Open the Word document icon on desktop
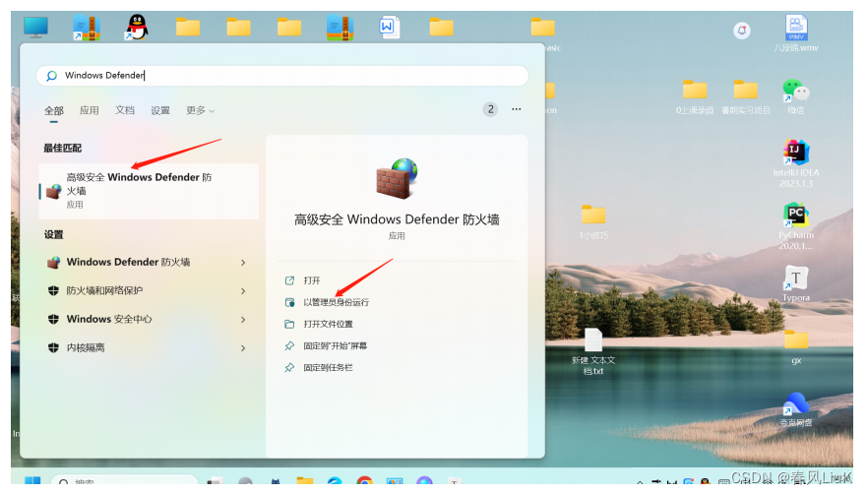 tap(390, 28)
